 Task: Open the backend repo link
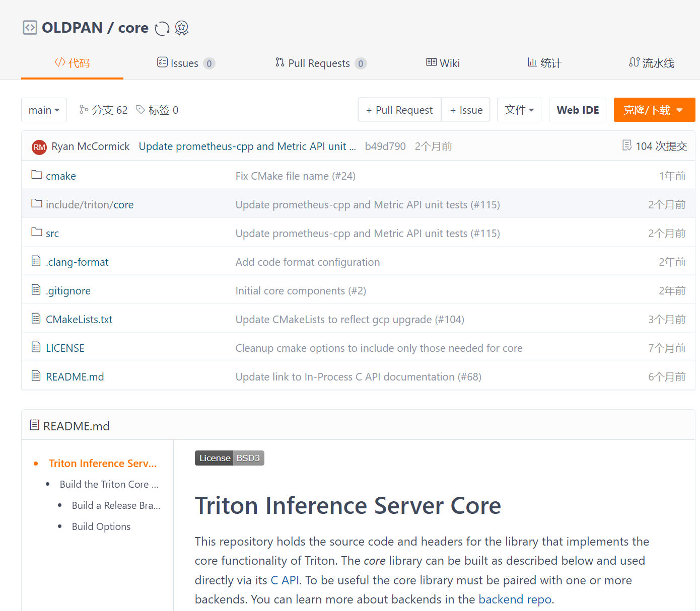point(515,599)
